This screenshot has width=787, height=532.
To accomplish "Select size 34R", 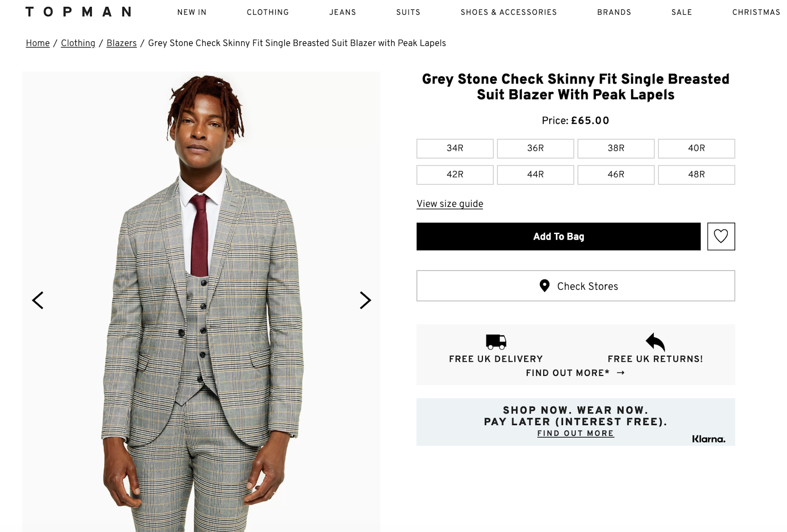I will 455,148.
